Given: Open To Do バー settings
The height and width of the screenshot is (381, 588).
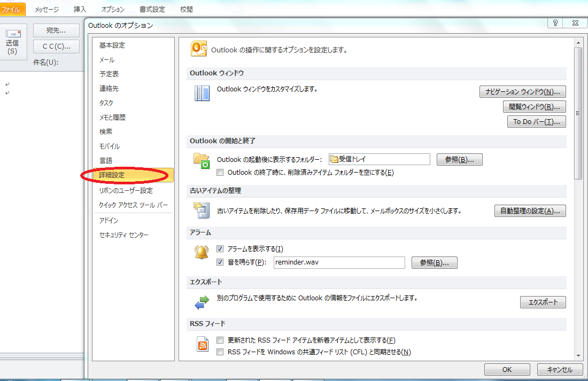Looking at the screenshot, I should [x=536, y=122].
